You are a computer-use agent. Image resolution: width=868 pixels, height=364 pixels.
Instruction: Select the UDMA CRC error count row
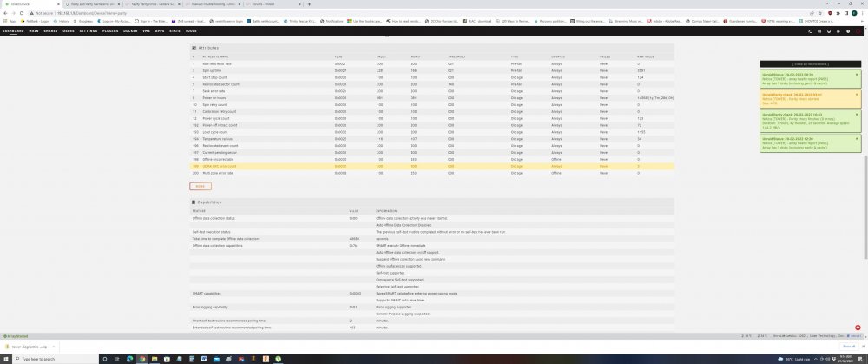coord(432,166)
